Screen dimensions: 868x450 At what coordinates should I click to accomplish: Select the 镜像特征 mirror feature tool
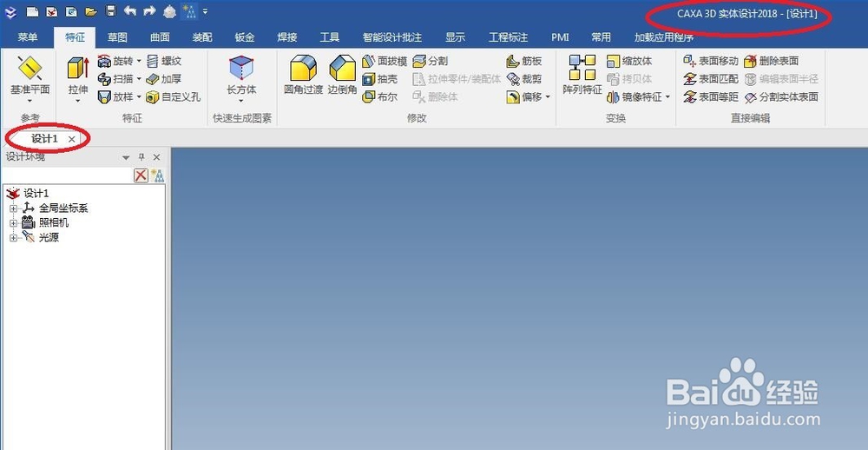point(635,97)
